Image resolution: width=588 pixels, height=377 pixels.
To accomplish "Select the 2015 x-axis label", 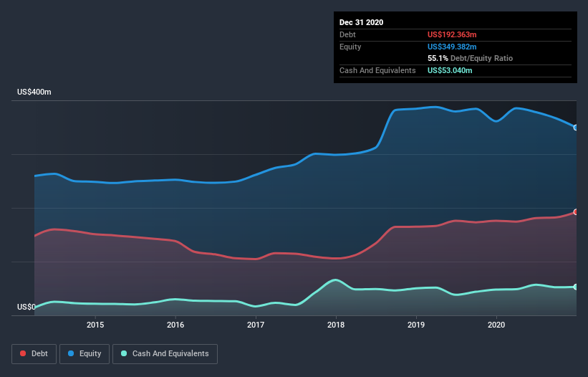I will click(x=95, y=325).
